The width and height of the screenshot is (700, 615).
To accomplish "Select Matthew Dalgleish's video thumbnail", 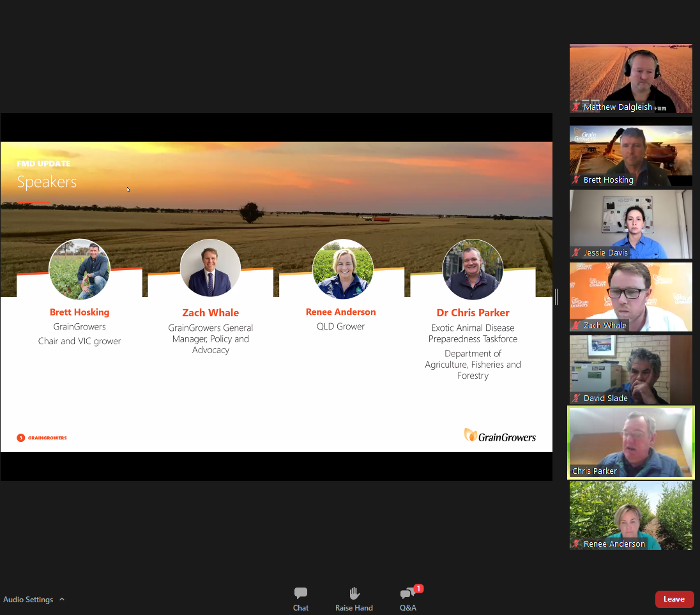I will click(630, 78).
